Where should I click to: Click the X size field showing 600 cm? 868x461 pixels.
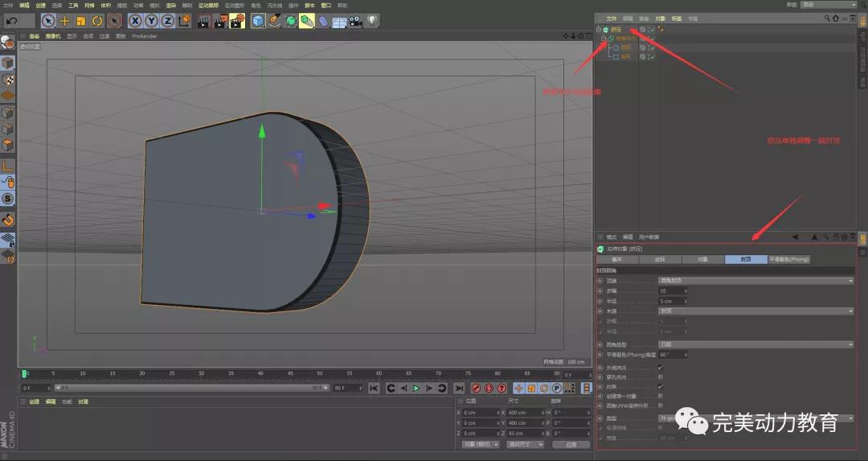519,413
